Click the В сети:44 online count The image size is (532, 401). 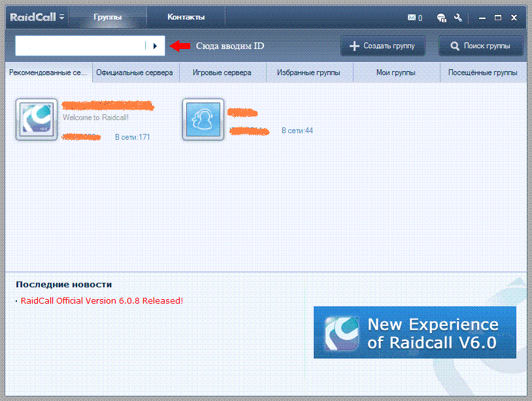[297, 131]
